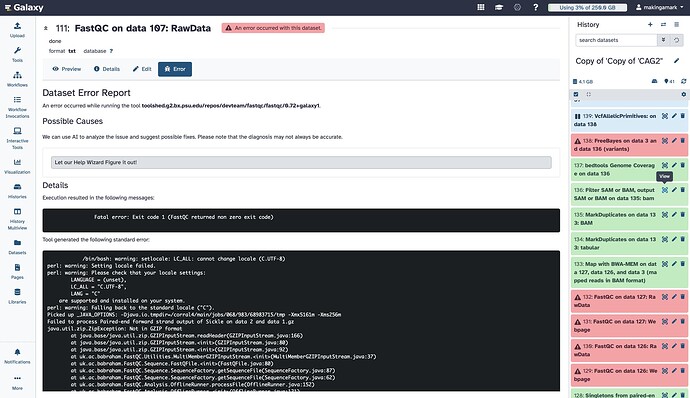Select the Error tab

175,69
